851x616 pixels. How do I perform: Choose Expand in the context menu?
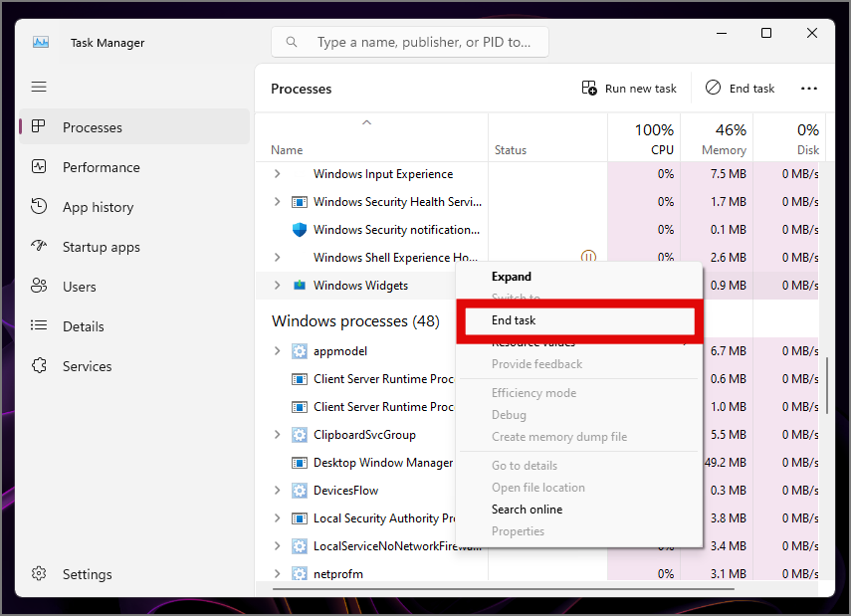[579, 277]
